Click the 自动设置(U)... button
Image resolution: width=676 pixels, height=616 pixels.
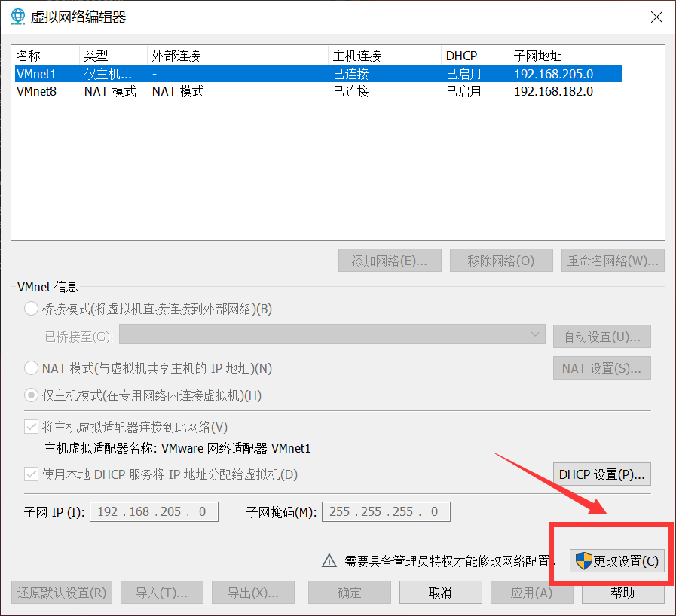point(602,336)
